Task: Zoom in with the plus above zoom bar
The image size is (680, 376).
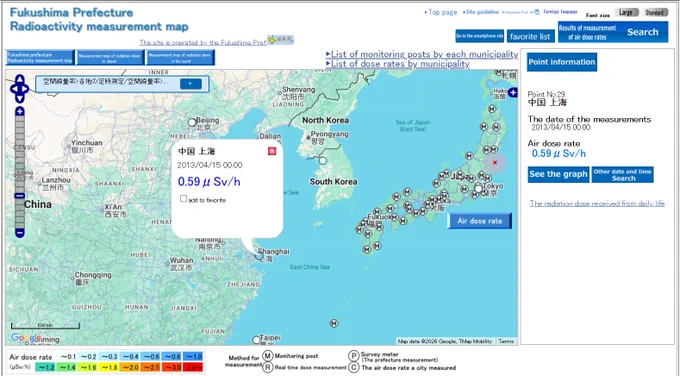Action: (x=20, y=111)
